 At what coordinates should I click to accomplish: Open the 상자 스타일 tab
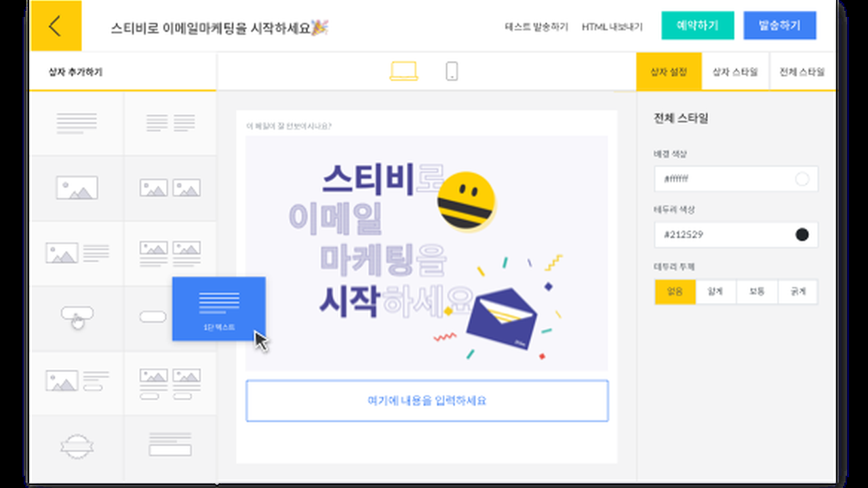click(x=735, y=72)
